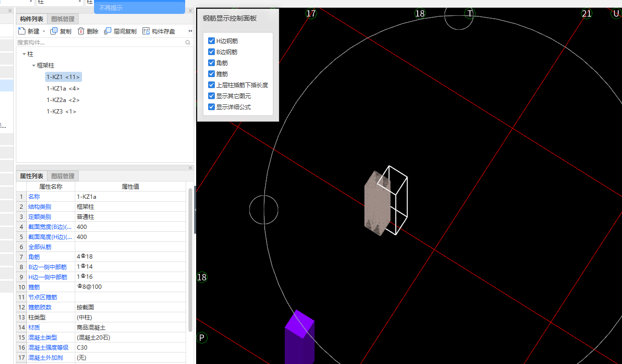Run 层间复制 to copy between floors
Viewport: 622px width, 364px height.
pos(120,31)
